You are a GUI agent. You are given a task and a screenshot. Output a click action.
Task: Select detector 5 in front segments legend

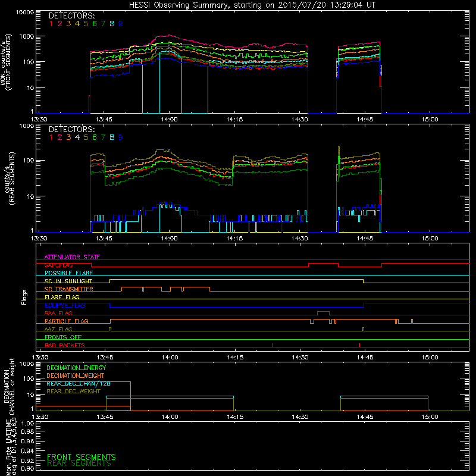click(x=86, y=24)
